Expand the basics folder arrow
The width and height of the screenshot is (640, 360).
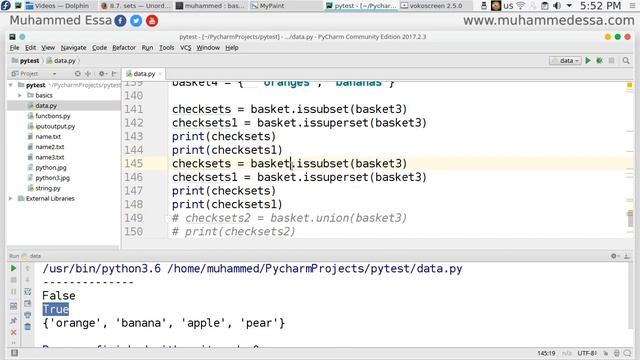[x=20, y=95]
